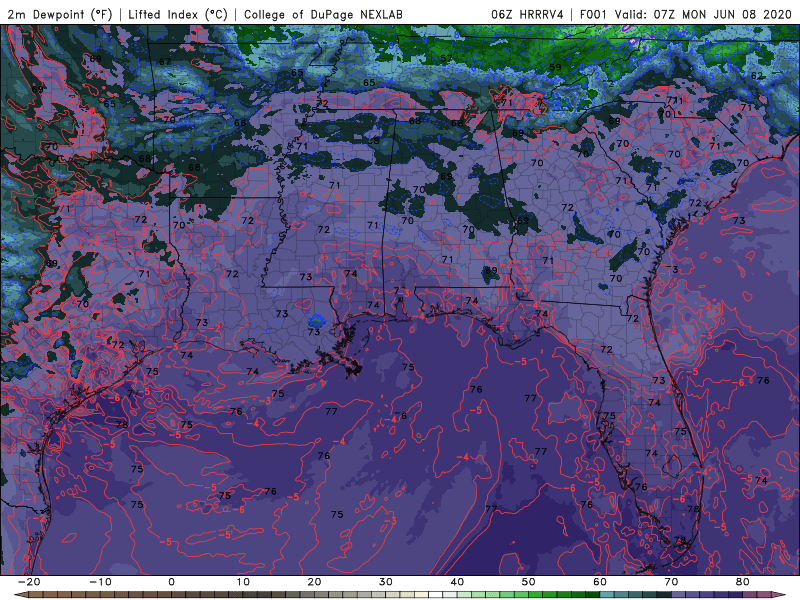Screen dimensions: 800x600
Task: Click the '06Z HRRRV4' model run label
Action: (527, 14)
